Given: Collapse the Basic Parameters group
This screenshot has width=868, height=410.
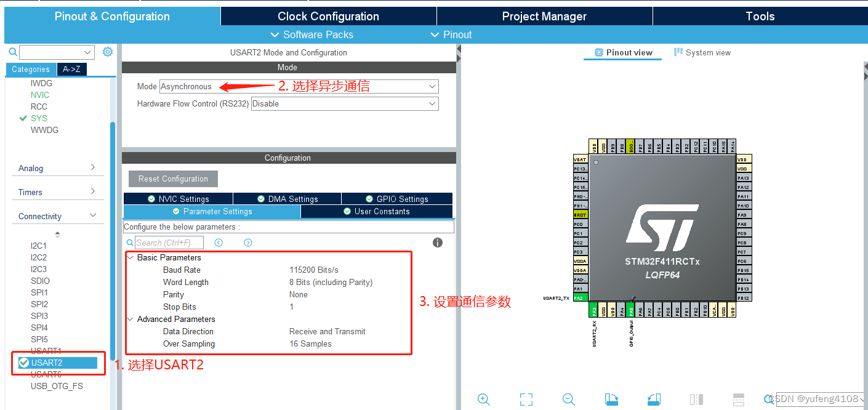Looking at the screenshot, I should [x=131, y=257].
